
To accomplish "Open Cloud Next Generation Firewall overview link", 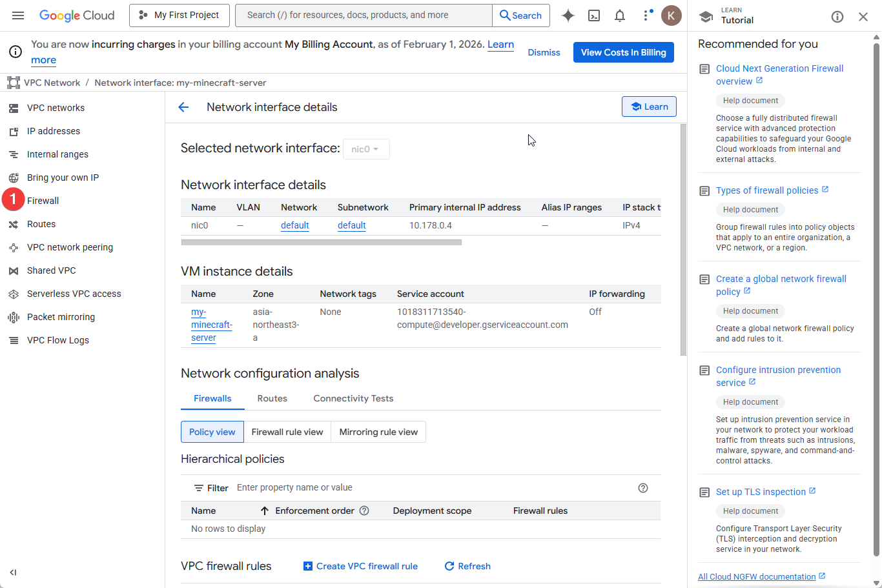I will [x=780, y=75].
